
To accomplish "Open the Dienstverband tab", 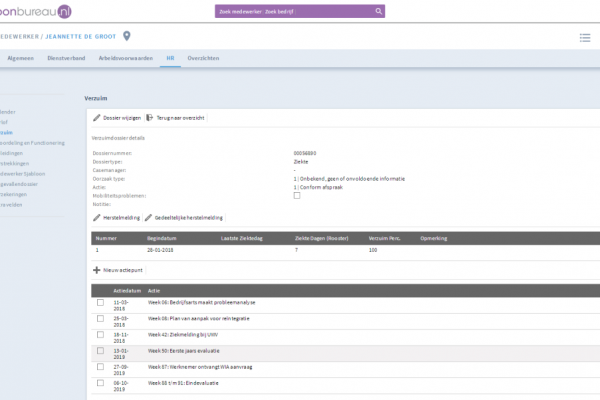I will coord(67,59).
